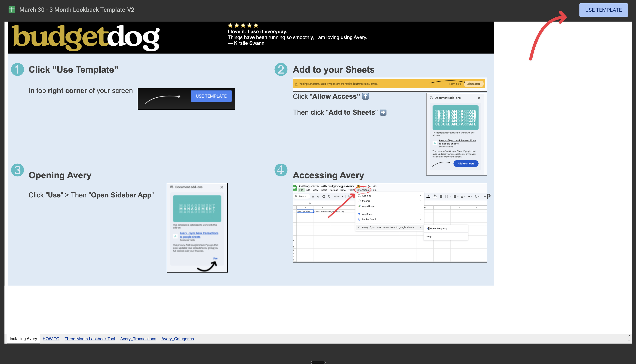Click the undo icon in the Sheets toolbar

[x=313, y=197]
